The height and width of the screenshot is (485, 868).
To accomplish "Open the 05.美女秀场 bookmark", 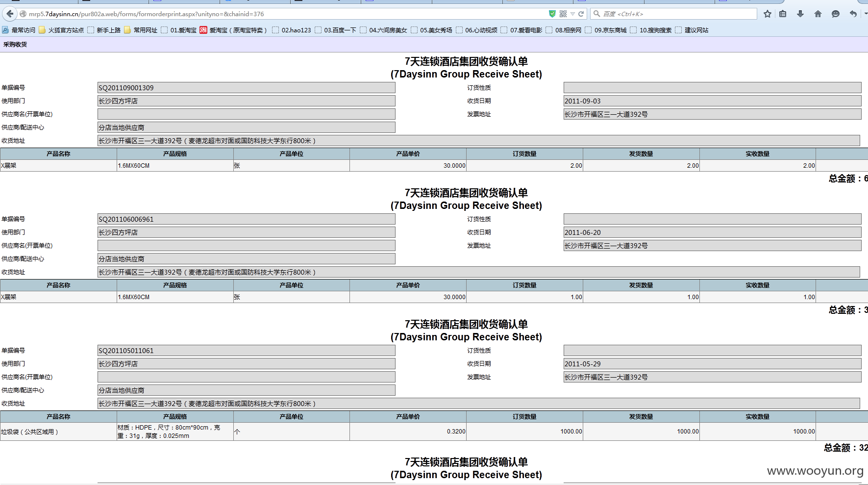I will [432, 30].
